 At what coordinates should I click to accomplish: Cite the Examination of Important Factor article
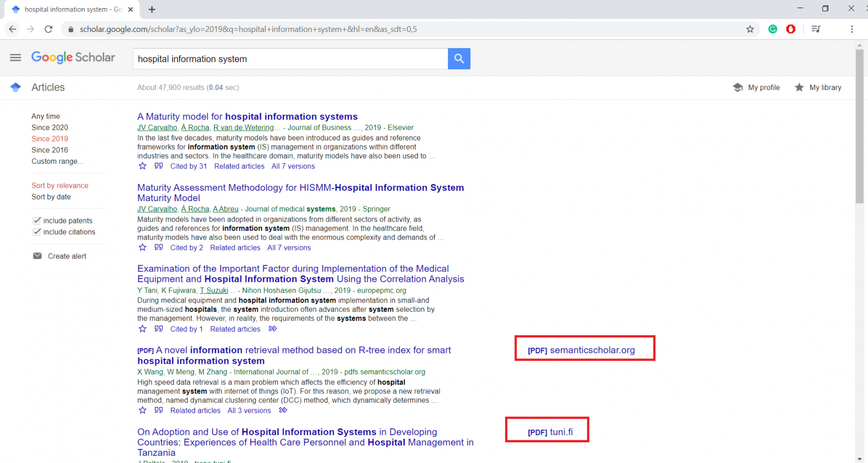158,329
